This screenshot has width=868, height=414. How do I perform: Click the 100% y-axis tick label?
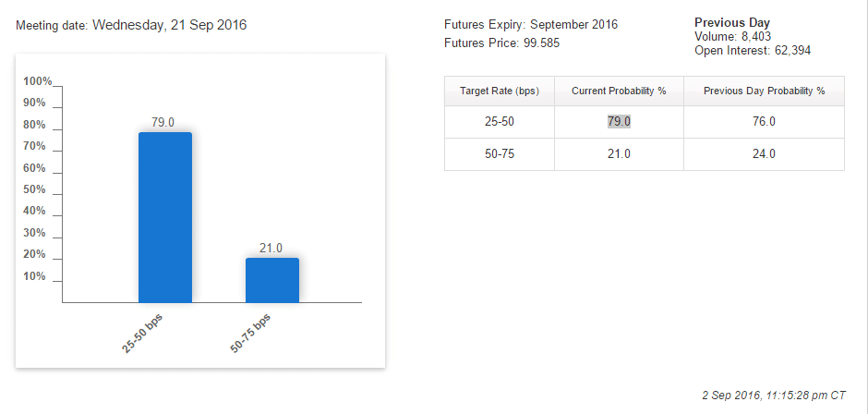tap(38, 81)
